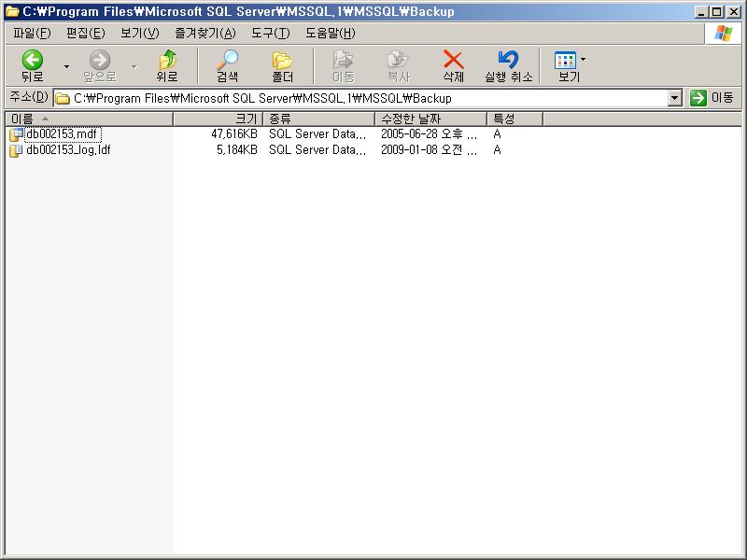
Task: Click the 앞으로 forward button
Action: [100, 65]
